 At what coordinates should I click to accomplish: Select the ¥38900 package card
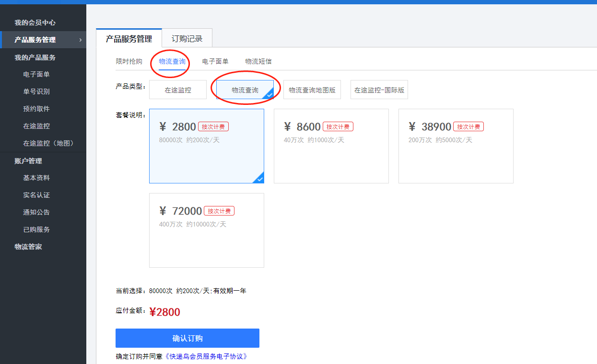(456, 146)
